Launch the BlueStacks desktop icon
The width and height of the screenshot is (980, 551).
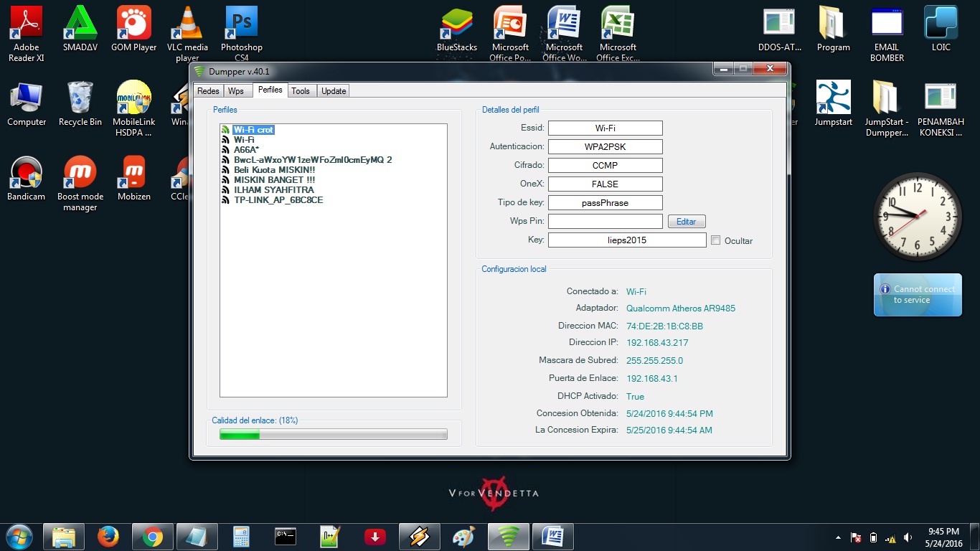[x=457, y=29]
